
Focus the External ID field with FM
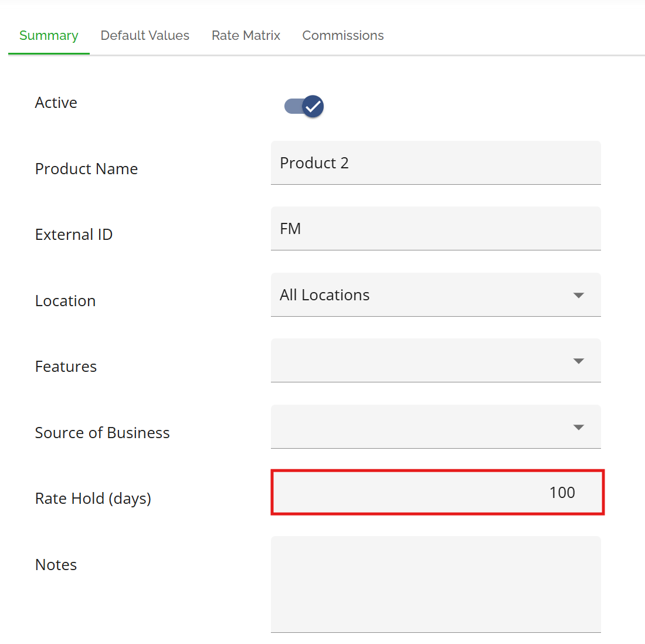pyautogui.click(x=435, y=229)
